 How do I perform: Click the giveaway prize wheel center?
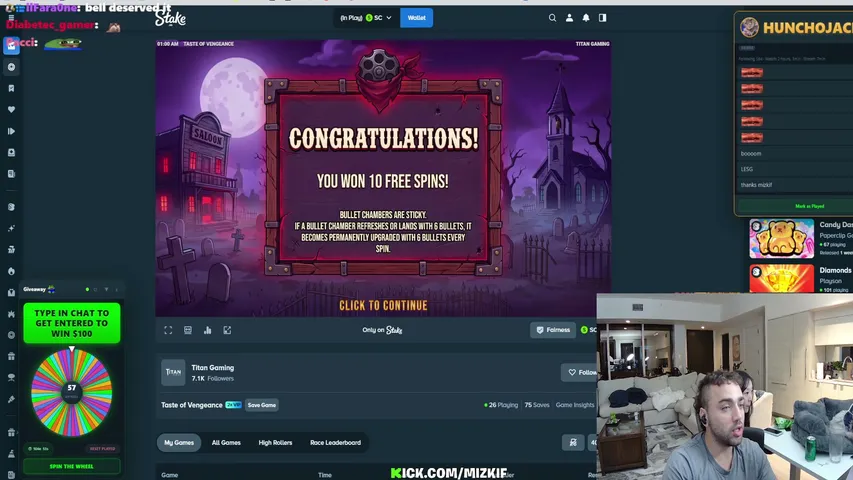pos(71,391)
